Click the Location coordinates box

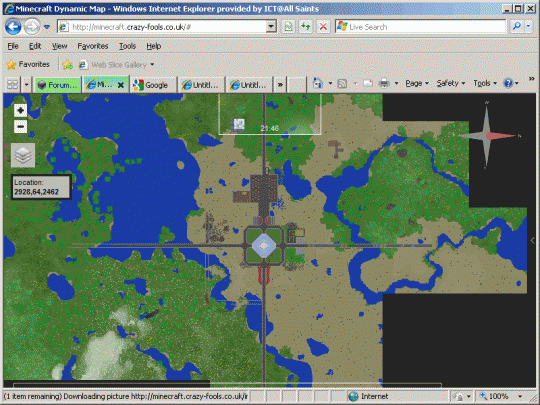click(42, 187)
